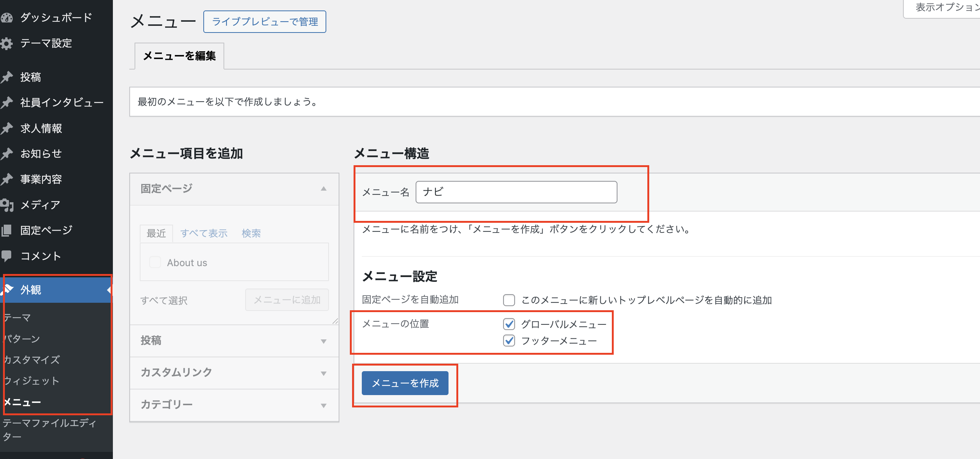The width and height of the screenshot is (980, 459).
Task: Click the Dashboard gauge icon
Action: (x=6, y=18)
